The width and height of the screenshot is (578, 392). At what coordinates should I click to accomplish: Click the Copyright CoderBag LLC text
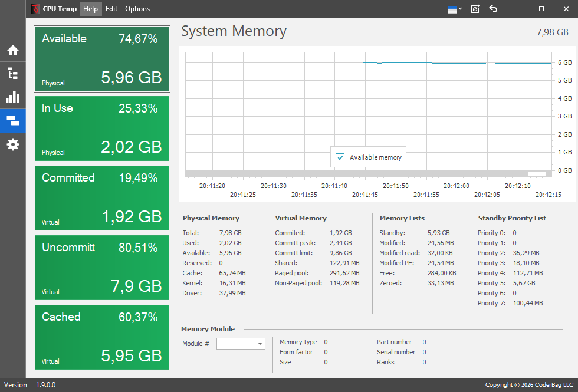[529, 385]
